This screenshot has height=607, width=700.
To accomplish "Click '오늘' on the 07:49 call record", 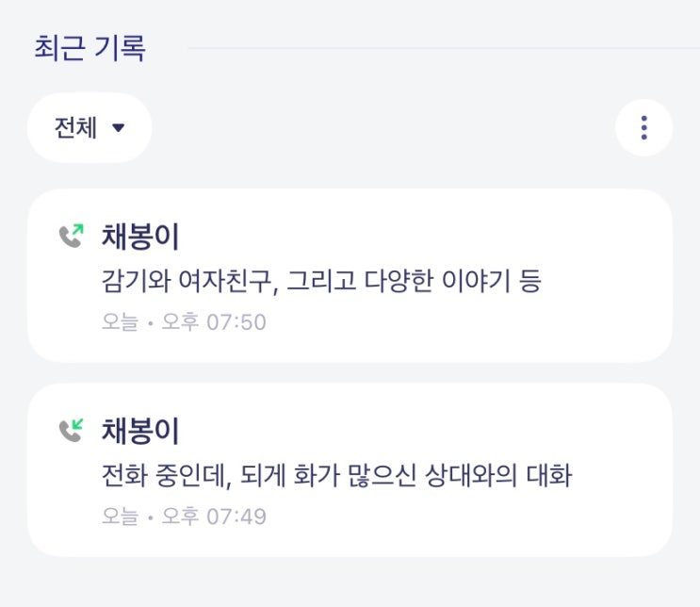I will point(121,517).
